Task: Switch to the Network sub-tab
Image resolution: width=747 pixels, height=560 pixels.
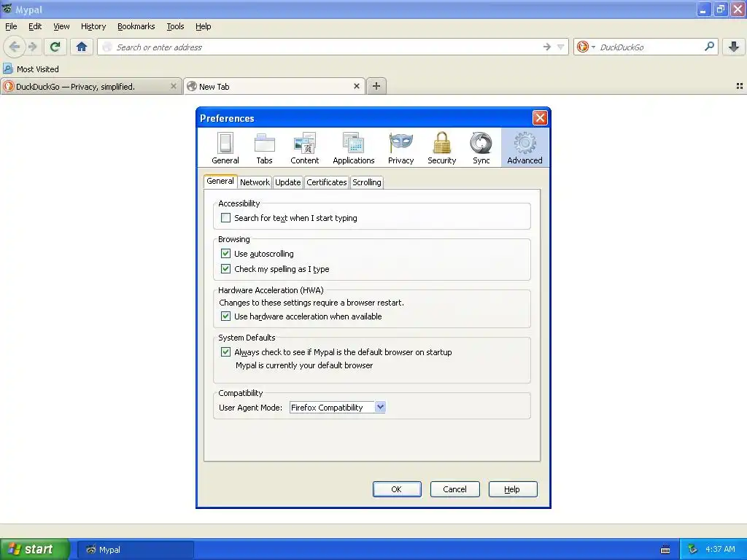Action: coord(255,182)
